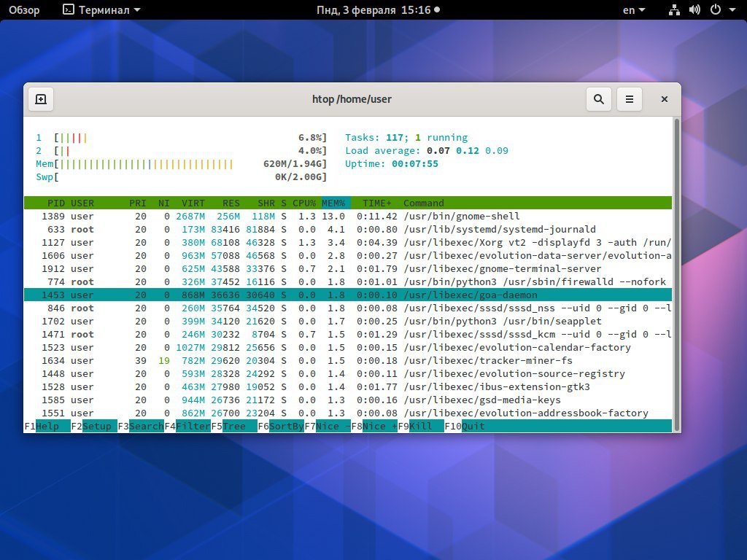Select the evolution-calendar-factory process row

(x=348, y=348)
